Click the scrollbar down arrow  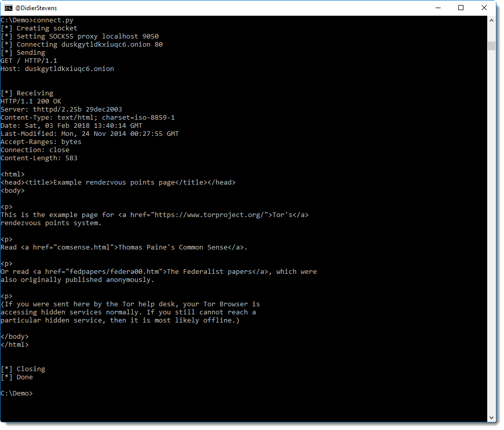(491, 417)
